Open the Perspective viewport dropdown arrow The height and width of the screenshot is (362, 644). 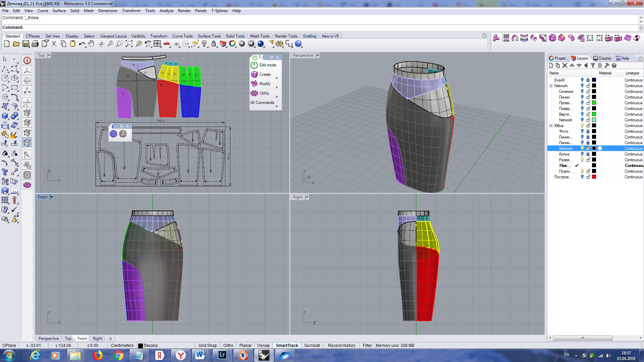click(x=318, y=55)
